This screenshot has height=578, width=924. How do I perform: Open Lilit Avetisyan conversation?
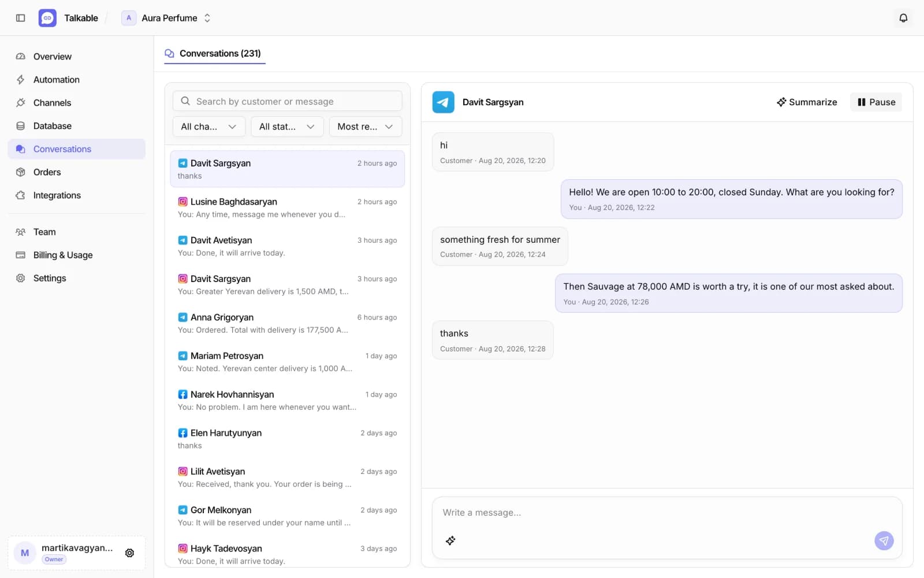[x=287, y=477]
